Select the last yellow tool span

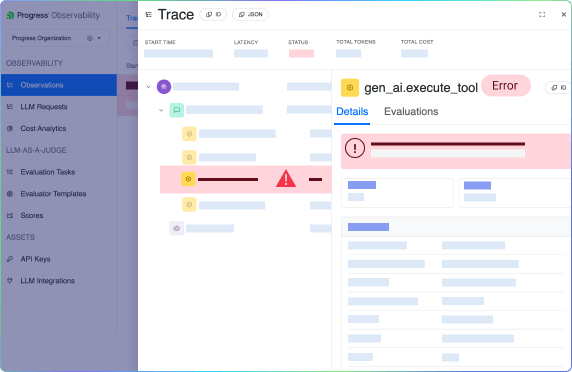[x=189, y=205]
